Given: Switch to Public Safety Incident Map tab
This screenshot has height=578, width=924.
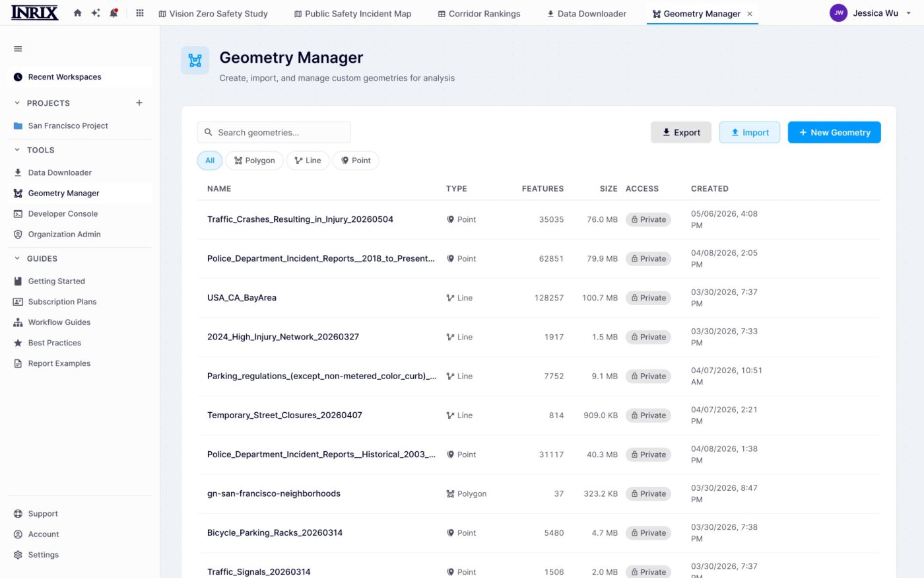Looking at the screenshot, I should click(x=352, y=13).
